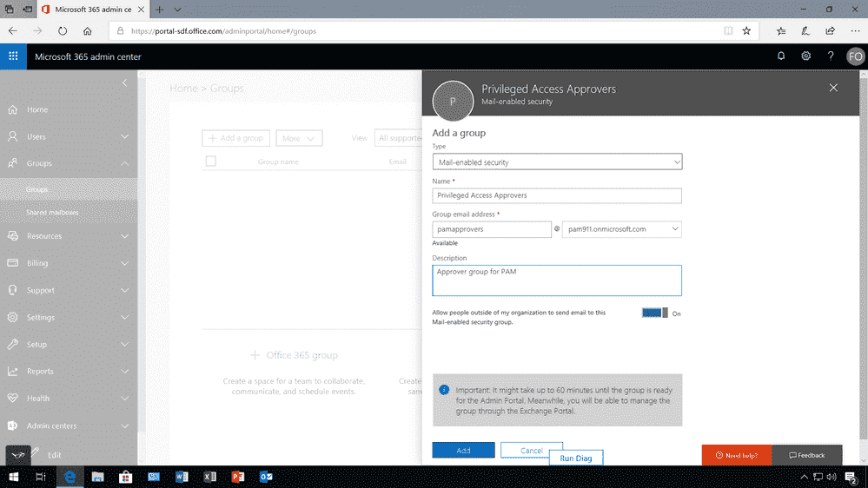Click the browser refresh button
The height and width of the screenshot is (488, 868).
[63, 31]
